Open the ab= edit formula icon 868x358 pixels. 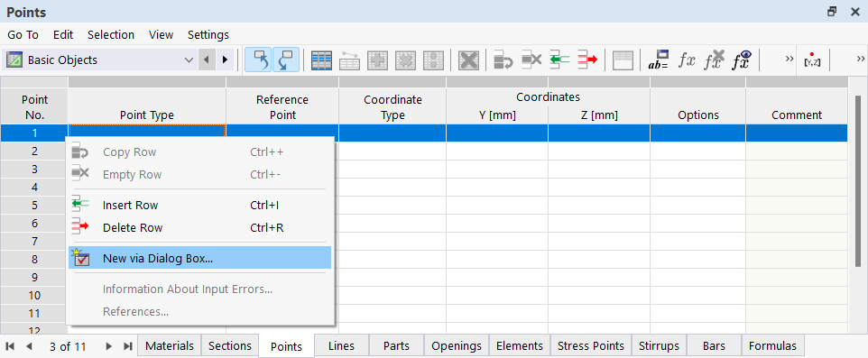tap(658, 60)
